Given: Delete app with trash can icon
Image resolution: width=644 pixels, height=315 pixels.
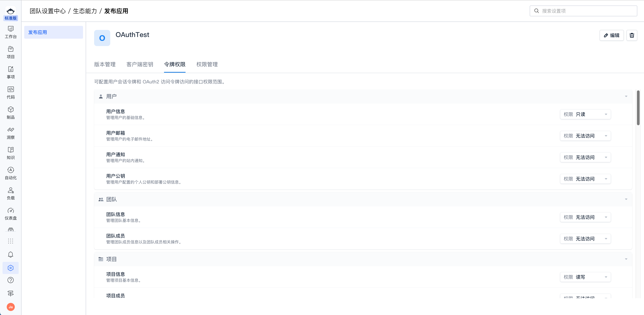Looking at the screenshot, I should 632,35.
